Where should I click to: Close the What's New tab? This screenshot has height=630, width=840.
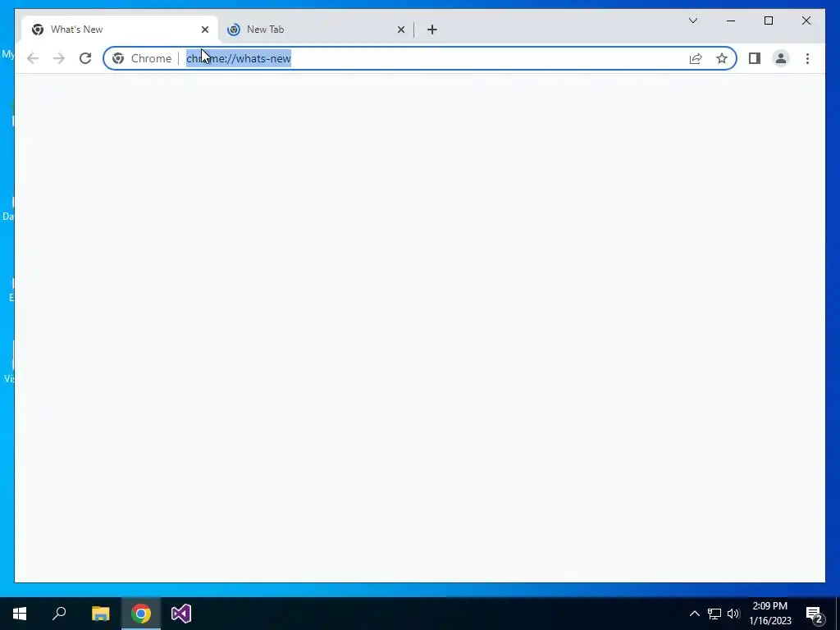click(204, 30)
